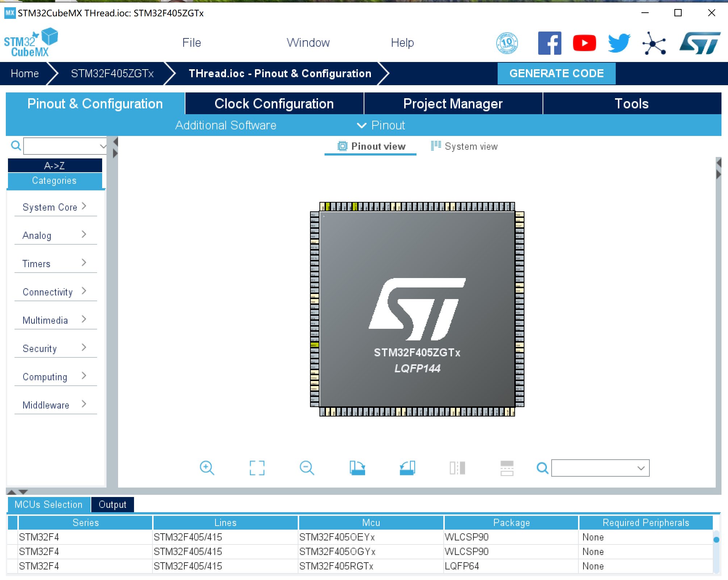Click the GENERATE CODE button
The height and width of the screenshot is (580, 728).
(x=557, y=73)
